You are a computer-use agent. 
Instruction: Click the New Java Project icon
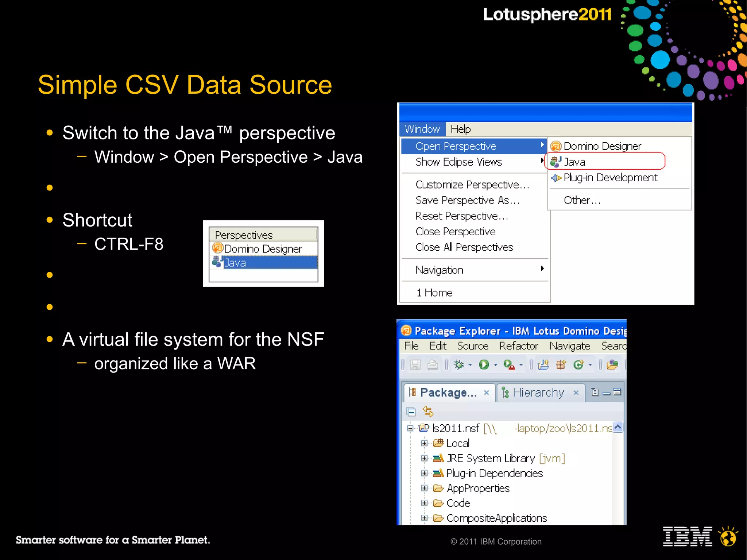coord(543,364)
